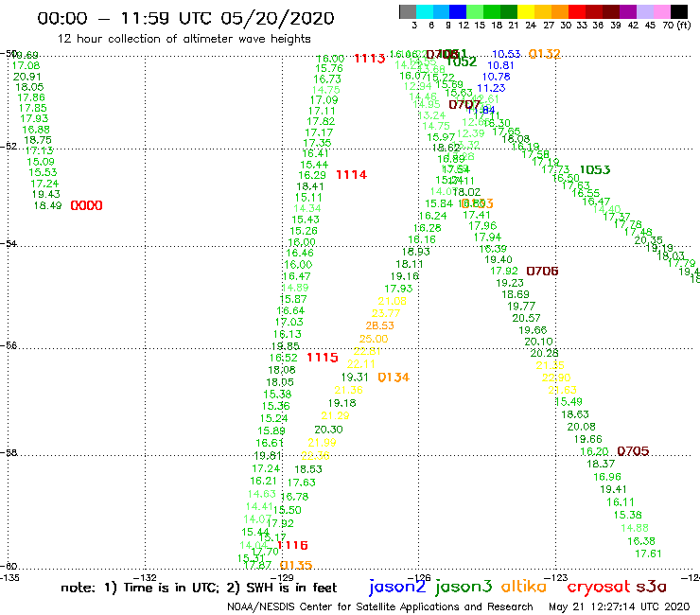Click the '18.49' value beside 0000

coord(47,205)
